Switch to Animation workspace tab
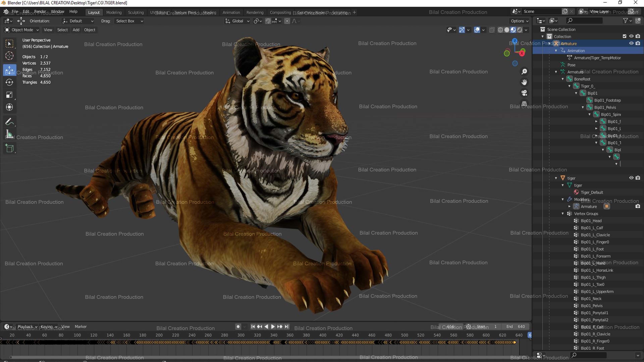This screenshot has width=644, height=362. pyautogui.click(x=231, y=12)
